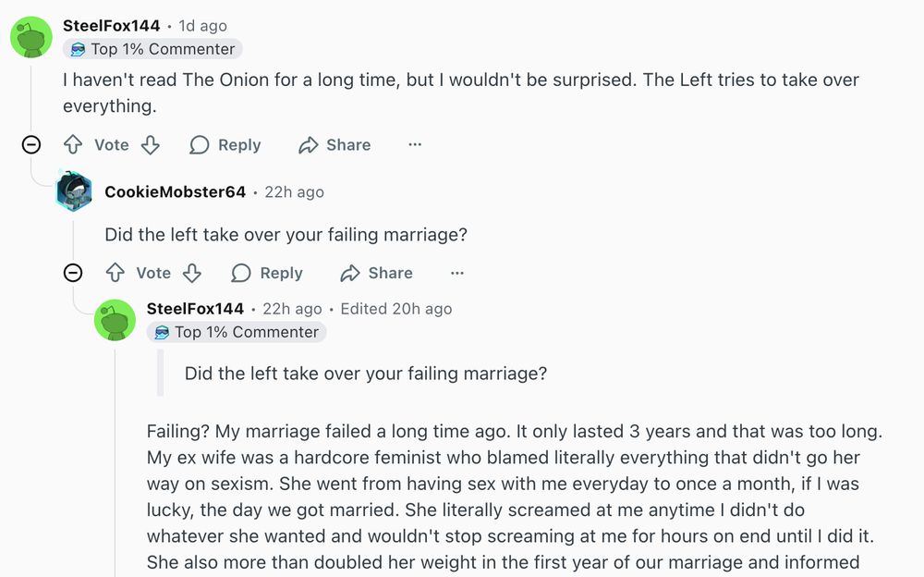
Task: Share SteelFox144's top comment
Action: point(334,145)
